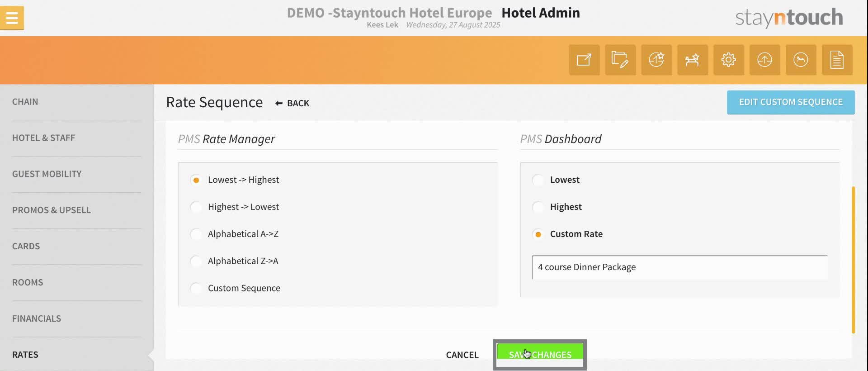Open the bed with star shortcut
Screen dimensions: 868x371
point(693,60)
